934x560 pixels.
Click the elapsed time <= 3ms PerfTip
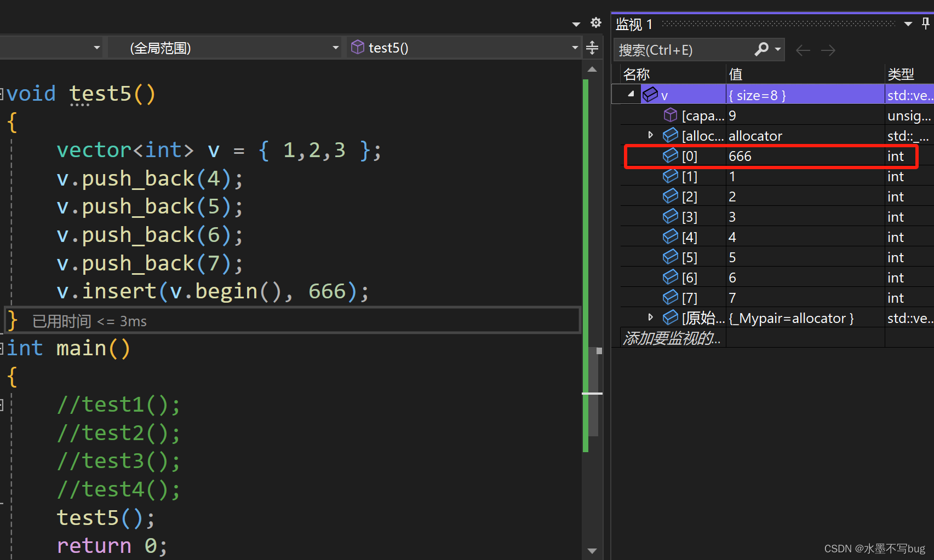(89, 321)
